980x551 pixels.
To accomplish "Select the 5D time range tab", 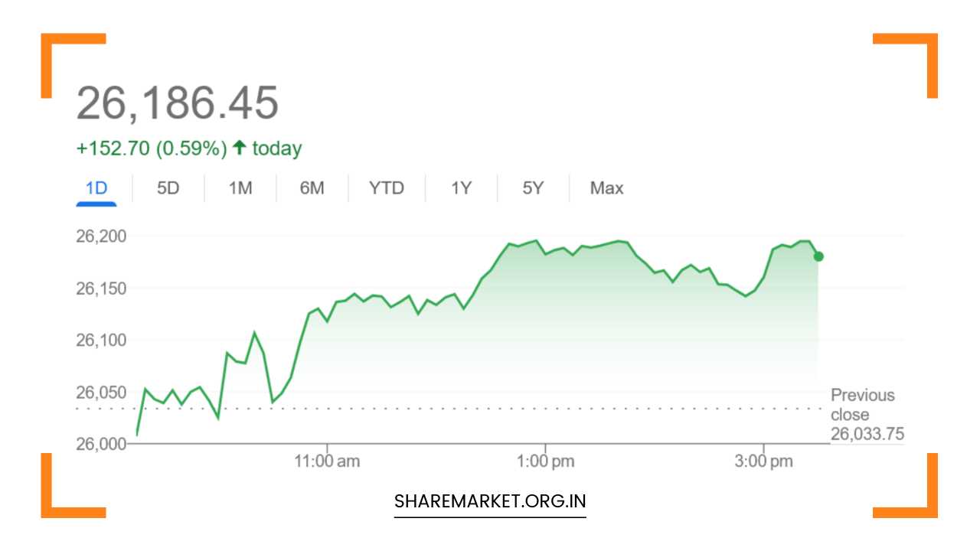I will [168, 187].
